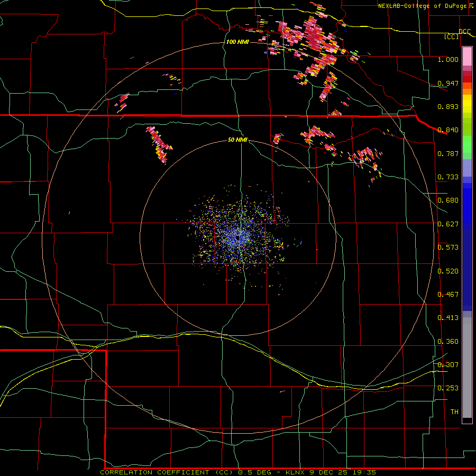Select the 0.627 scale value
This screenshot has width=476, height=476.
[448, 224]
